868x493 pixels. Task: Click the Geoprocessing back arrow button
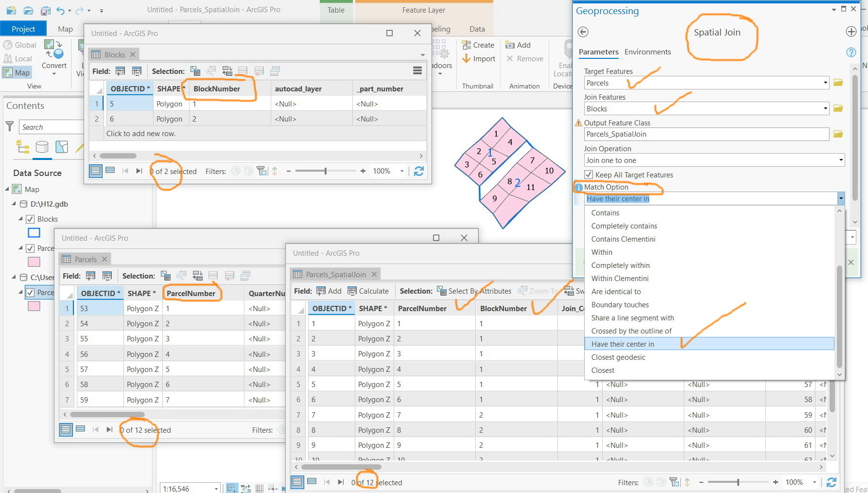coord(583,32)
